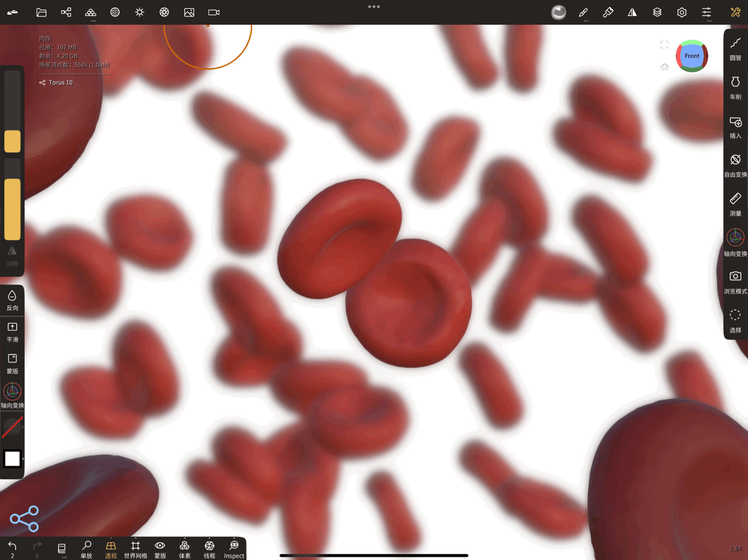Viewport: 748px width, 560px height.
Task: Select the 轴向变换 gizmo tool in right panel
Action: [736, 243]
